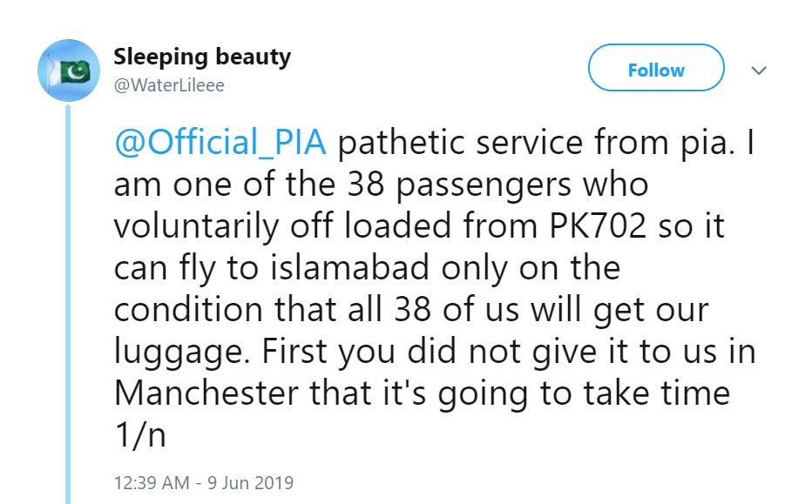Image resolution: width=812 pixels, height=504 pixels.
Task: Click the word Manchester in the tweet
Action: [x=205, y=393]
